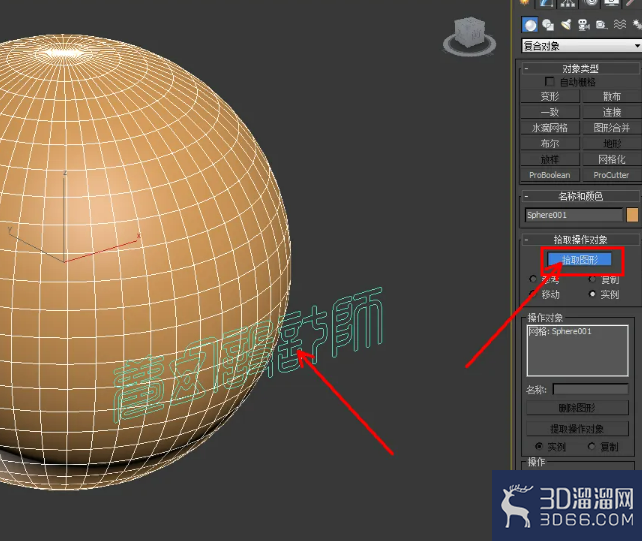
Task: Select the Geometry category icon
Action: point(530,25)
